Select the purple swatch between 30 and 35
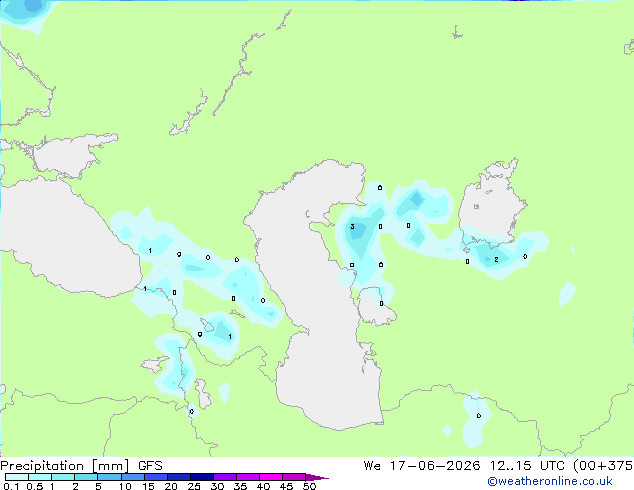The height and width of the screenshot is (490, 634). [x=225, y=477]
